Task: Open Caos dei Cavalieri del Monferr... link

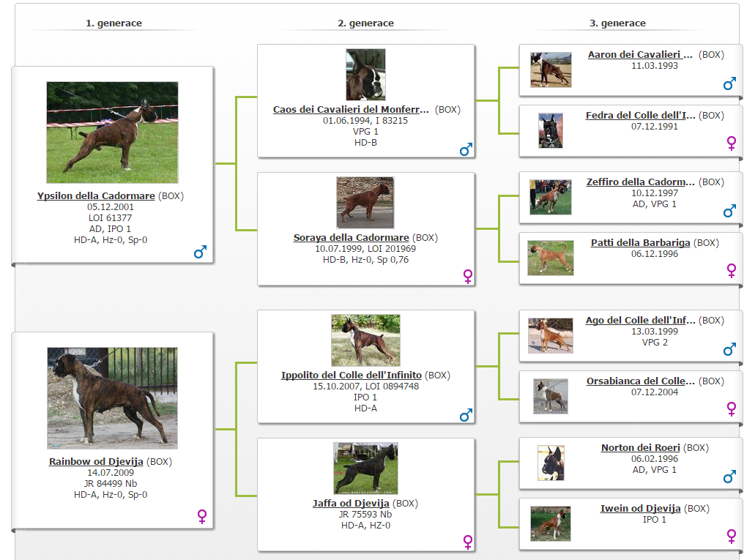Action: [351, 110]
